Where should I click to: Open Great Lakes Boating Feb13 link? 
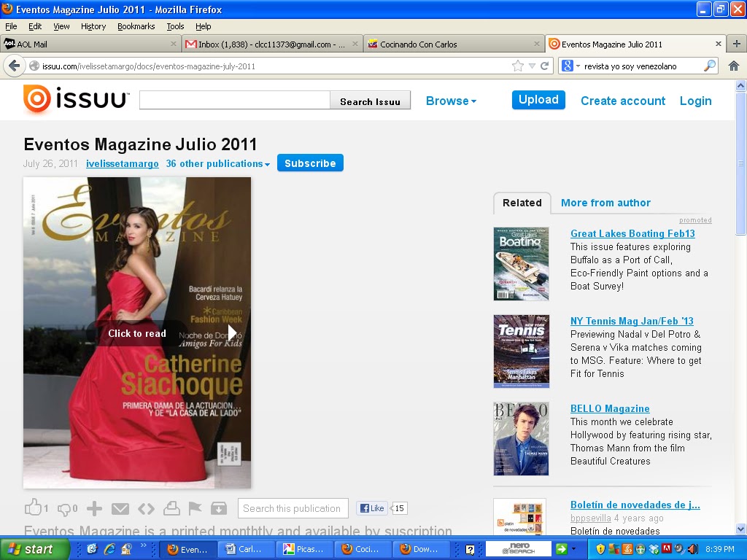tap(632, 233)
